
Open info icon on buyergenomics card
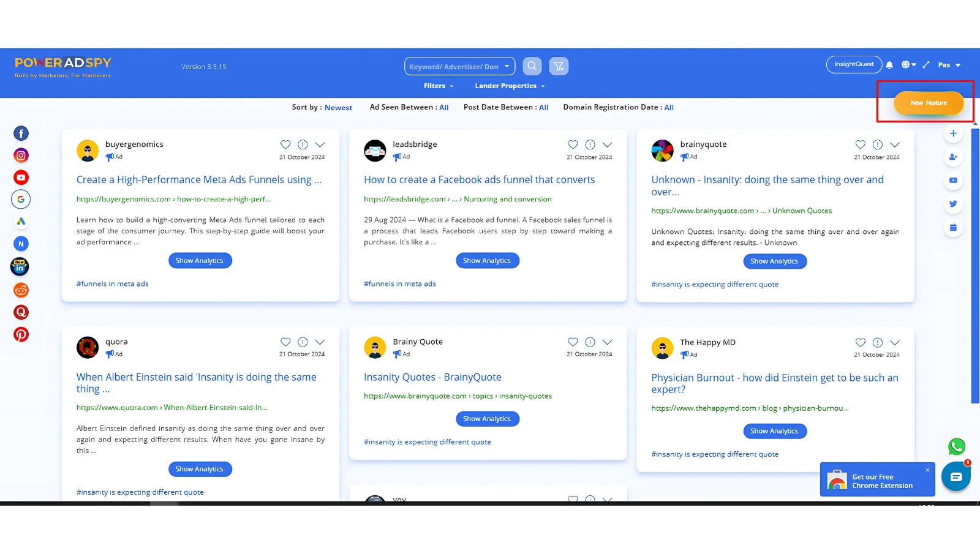[303, 144]
